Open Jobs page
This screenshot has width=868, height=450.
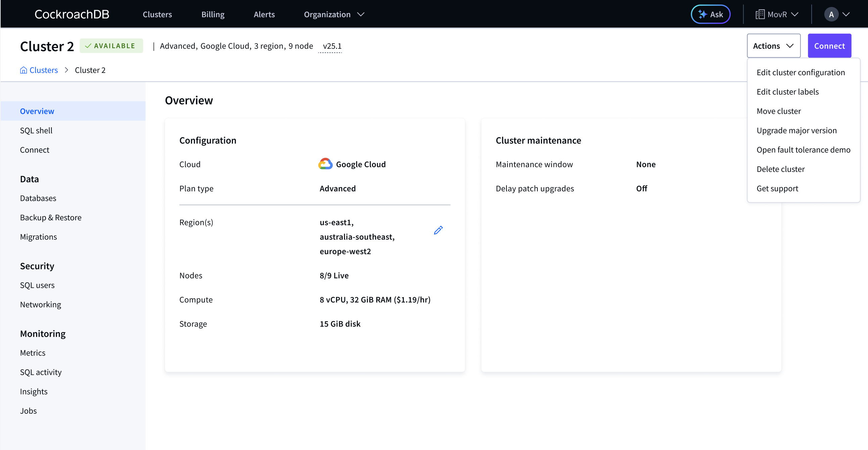click(28, 411)
